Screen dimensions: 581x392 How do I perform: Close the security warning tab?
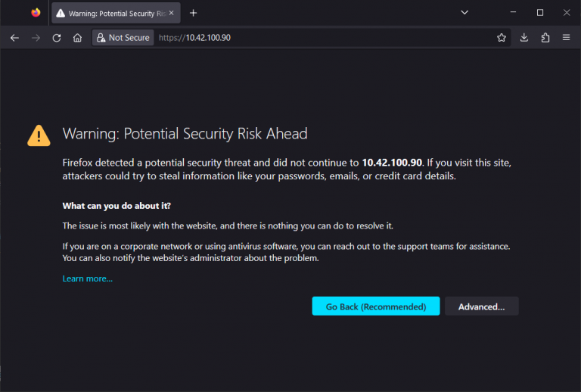173,13
